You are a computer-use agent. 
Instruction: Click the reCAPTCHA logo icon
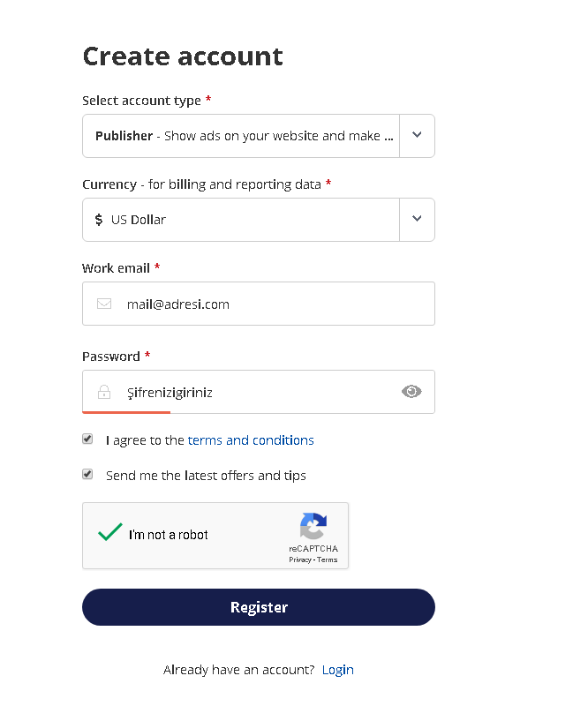tap(313, 526)
